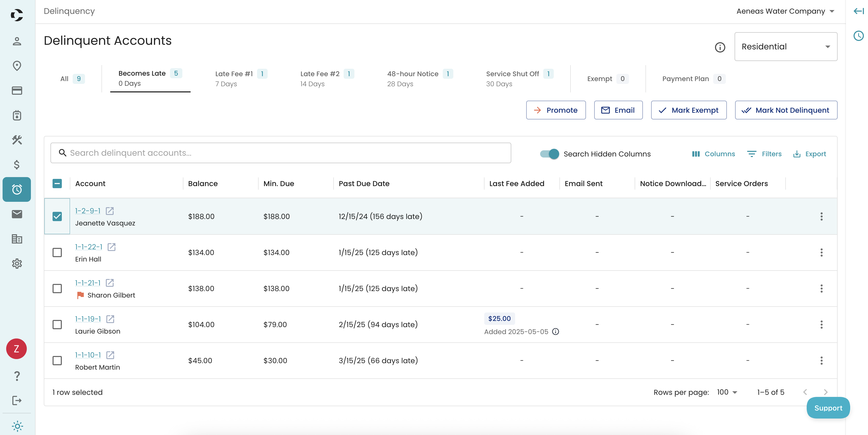Open the mail envelope sidebar icon

coord(17,214)
